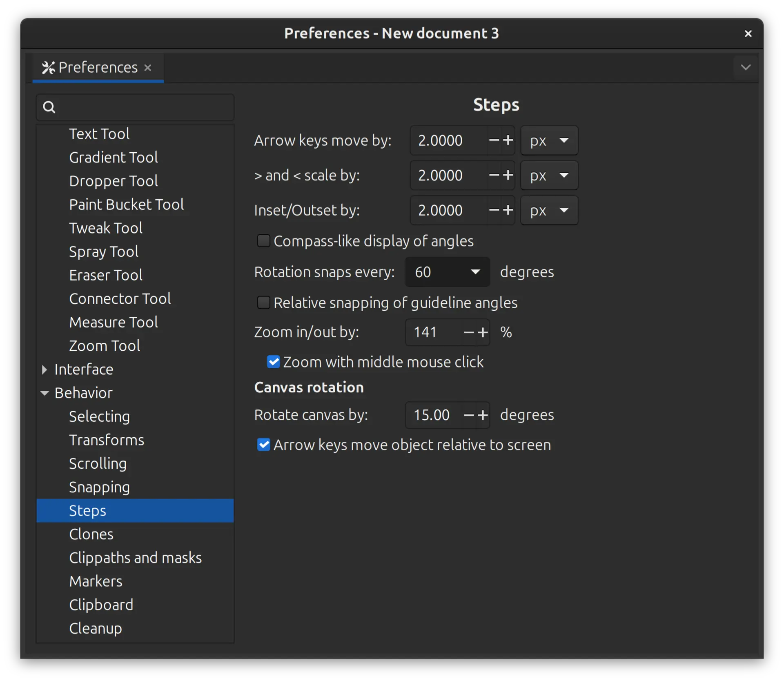Click the search magnifier icon
This screenshot has height=681, width=784.
49,107
